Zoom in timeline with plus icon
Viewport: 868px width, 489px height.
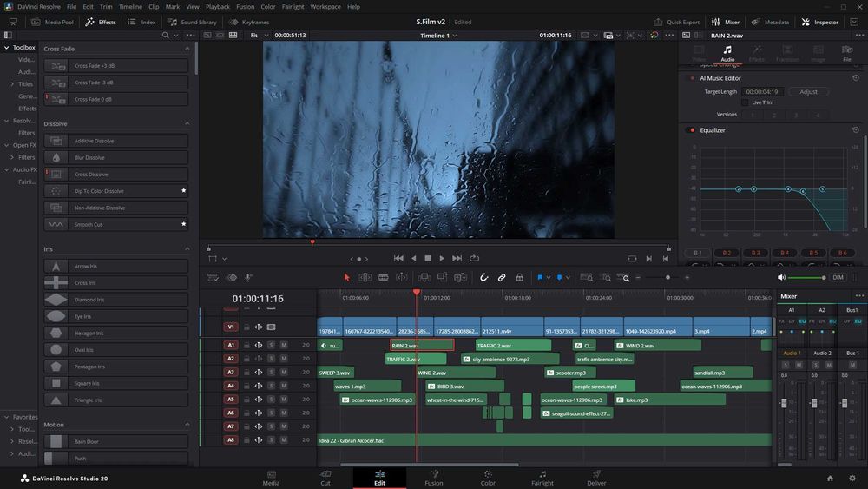(x=687, y=277)
